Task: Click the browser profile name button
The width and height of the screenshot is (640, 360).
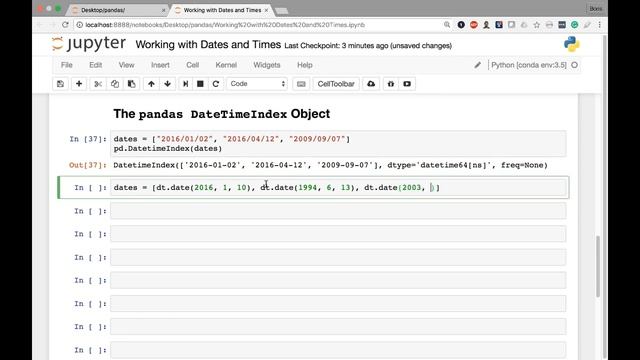Action: (x=596, y=9)
